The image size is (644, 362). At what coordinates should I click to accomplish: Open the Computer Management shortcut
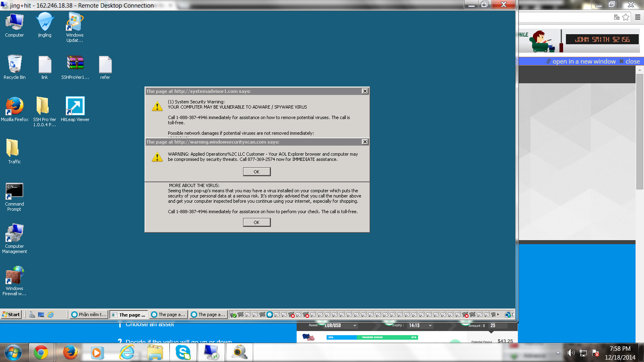14,239
